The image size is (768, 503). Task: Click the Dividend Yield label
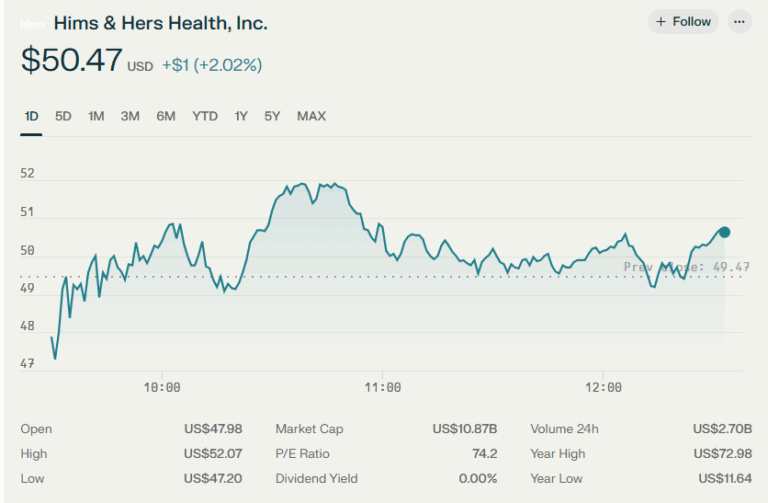[316, 479]
